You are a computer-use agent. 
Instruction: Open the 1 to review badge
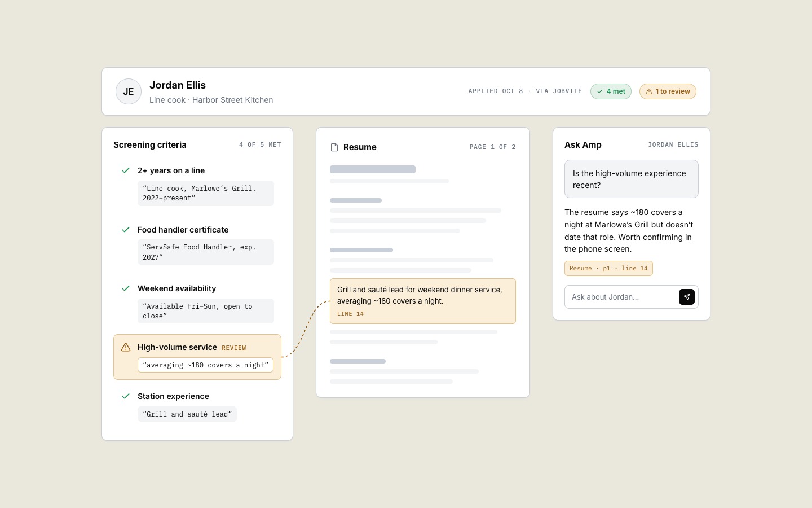pyautogui.click(x=668, y=91)
